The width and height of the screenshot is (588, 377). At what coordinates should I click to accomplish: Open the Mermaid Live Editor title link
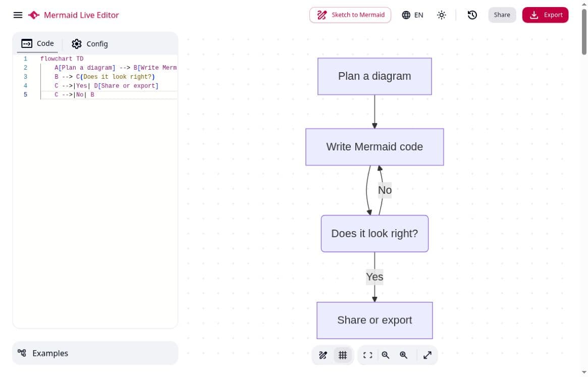point(81,15)
